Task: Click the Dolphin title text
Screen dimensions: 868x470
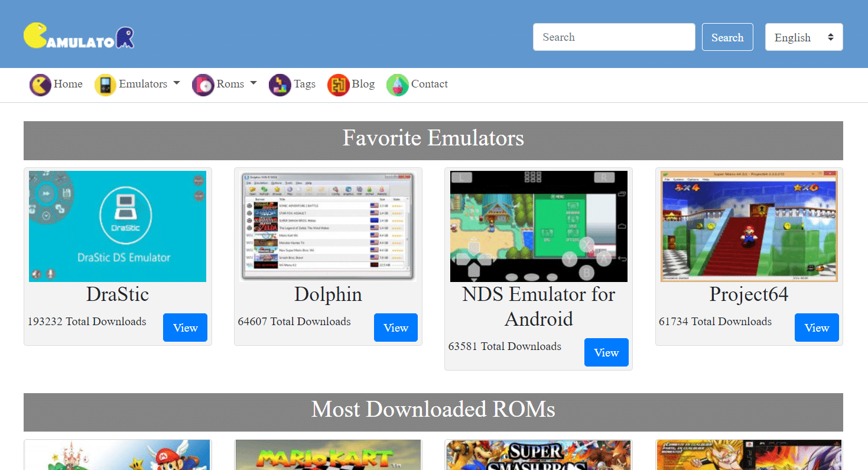Action: (329, 294)
